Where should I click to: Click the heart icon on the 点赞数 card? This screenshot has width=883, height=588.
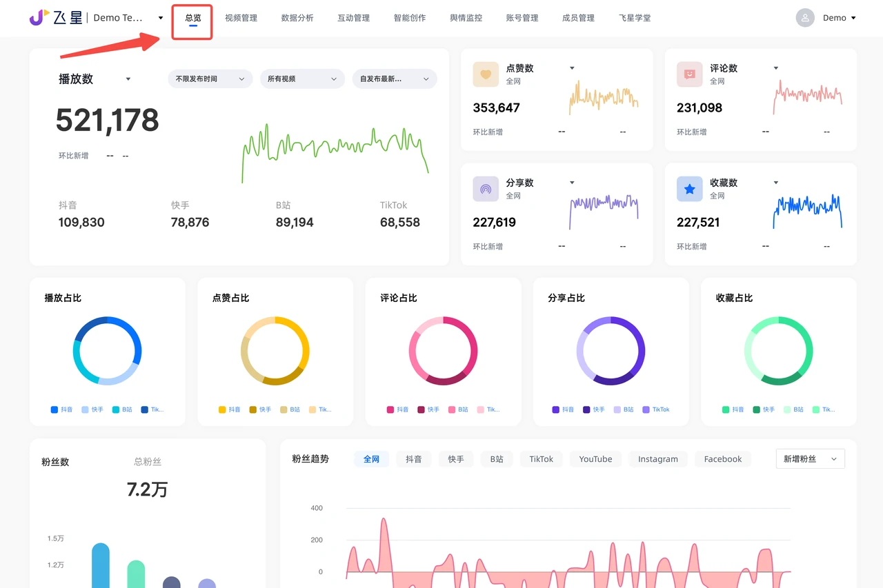[x=485, y=74]
